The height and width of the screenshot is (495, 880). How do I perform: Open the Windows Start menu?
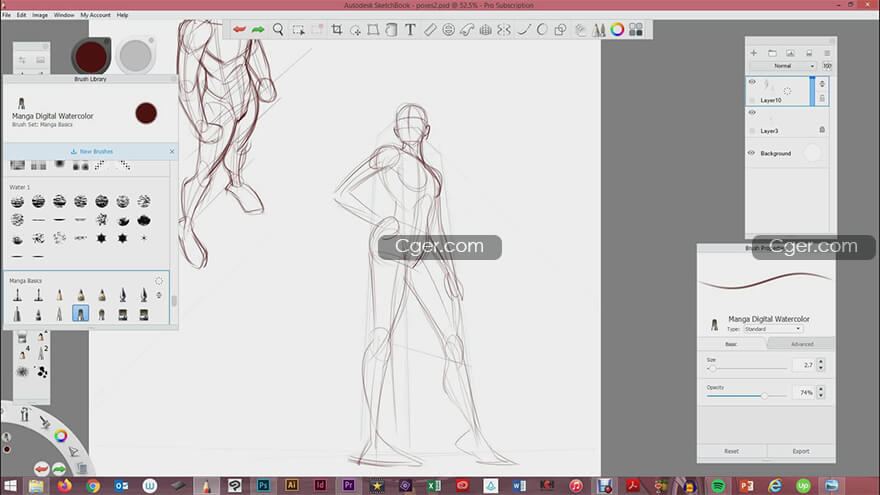(x=10, y=485)
